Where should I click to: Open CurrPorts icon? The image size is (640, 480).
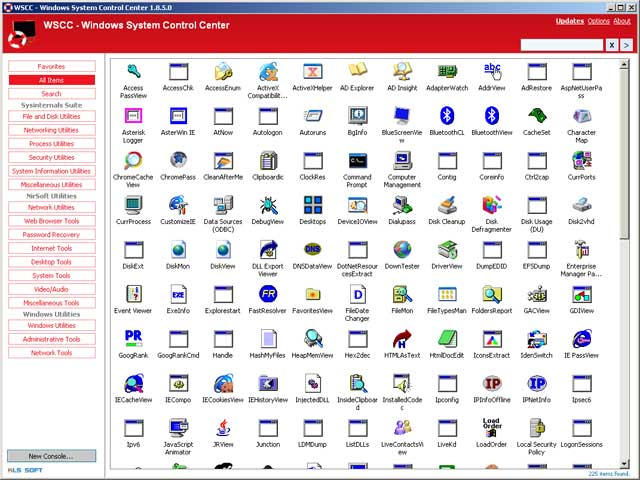(x=581, y=161)
